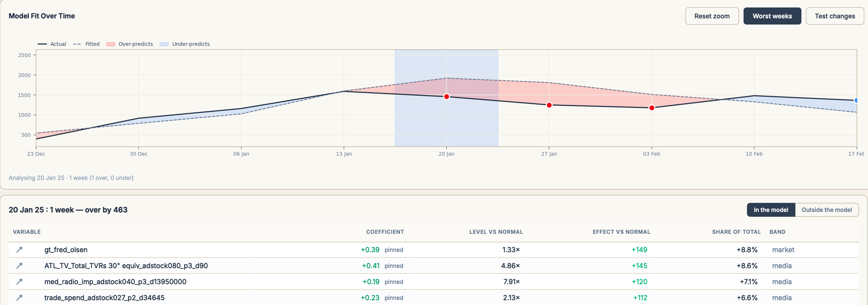Click the +0.39 coefficient value
This screenshot has width=868, height=305.
point(370,250)
